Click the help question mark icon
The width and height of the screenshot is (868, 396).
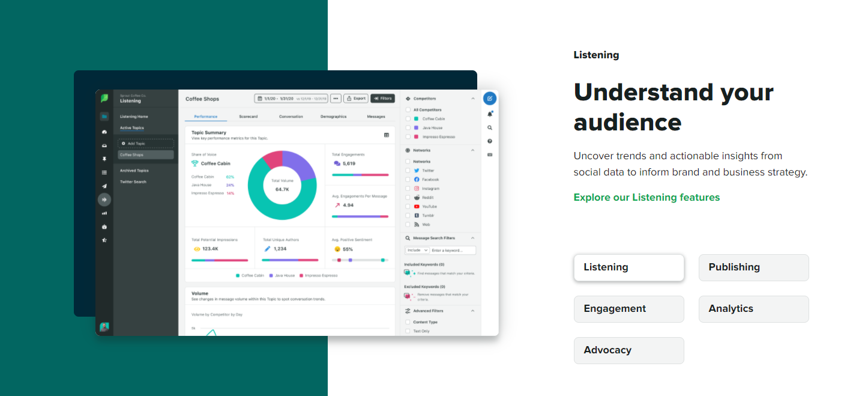pyautogui.click(x=489, y=140)
